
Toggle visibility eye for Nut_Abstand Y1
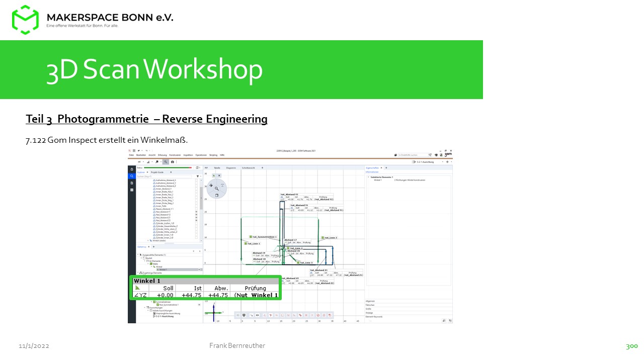coord(196,212)
